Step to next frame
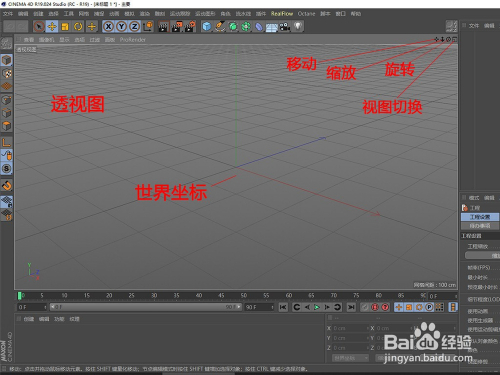The height and width of the screenshot is (375, 500). pyautogui.click(x=327, y=307)
